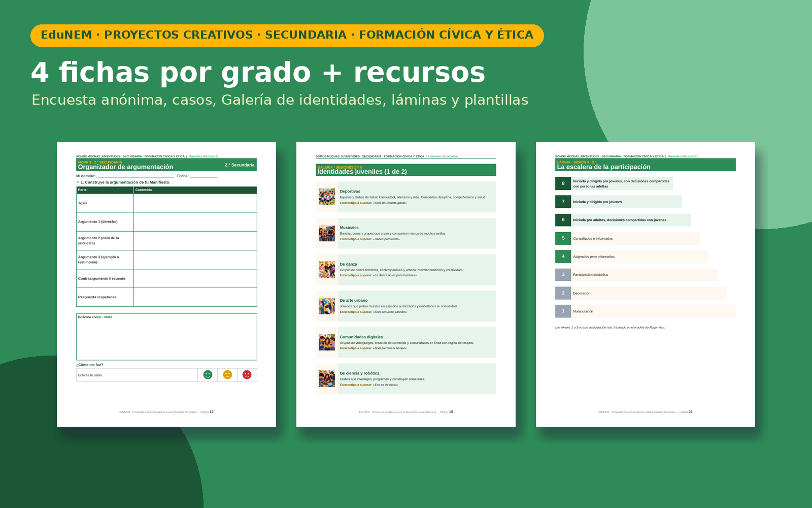Click the 'Musicales' card heading
The image size is (812, 508).
click(349, 228)
